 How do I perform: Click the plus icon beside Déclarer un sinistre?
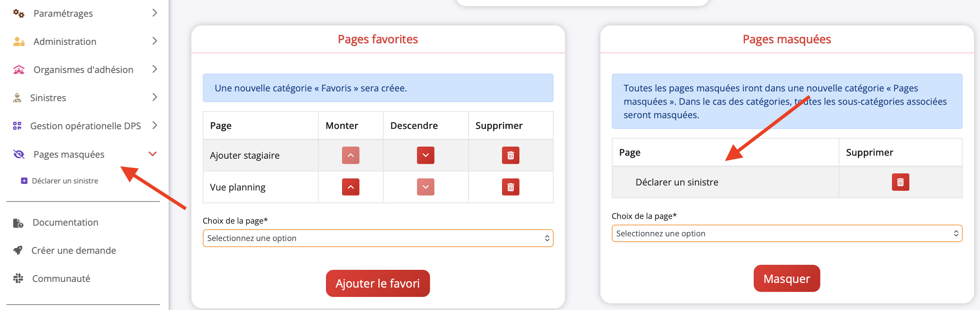pos(24,180)
